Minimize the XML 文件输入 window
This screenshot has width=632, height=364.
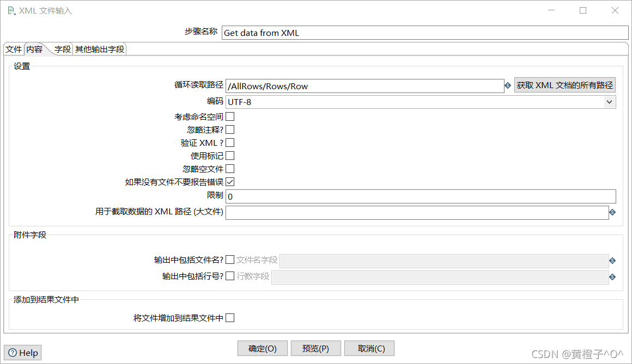(551, 10)
